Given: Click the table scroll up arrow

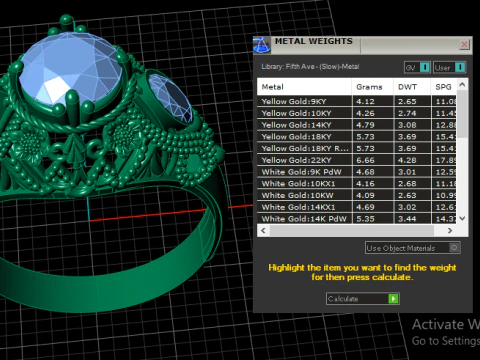Looking at the screenshot, I should pos(462,85).
